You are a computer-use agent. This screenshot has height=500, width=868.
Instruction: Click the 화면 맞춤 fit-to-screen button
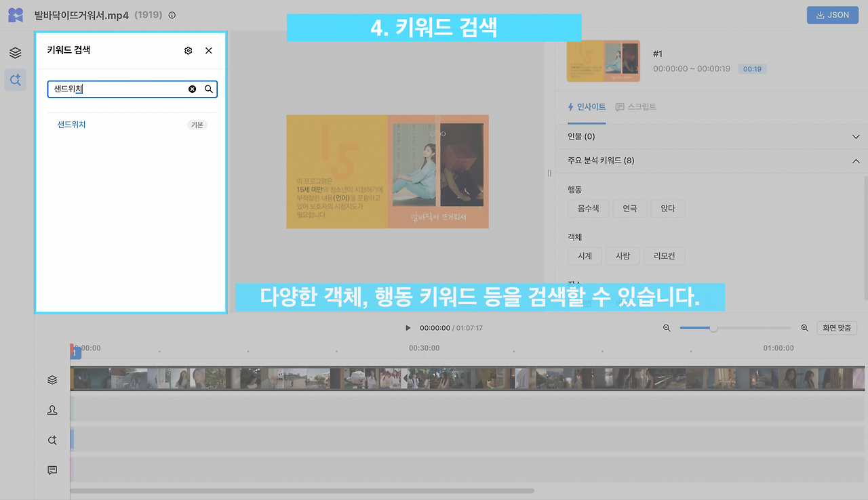point(837,327)
